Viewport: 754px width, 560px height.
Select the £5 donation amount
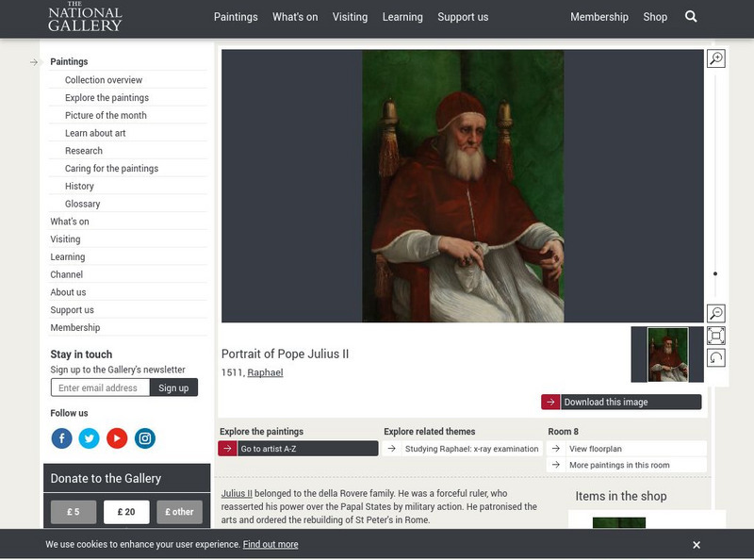point(74,512)
